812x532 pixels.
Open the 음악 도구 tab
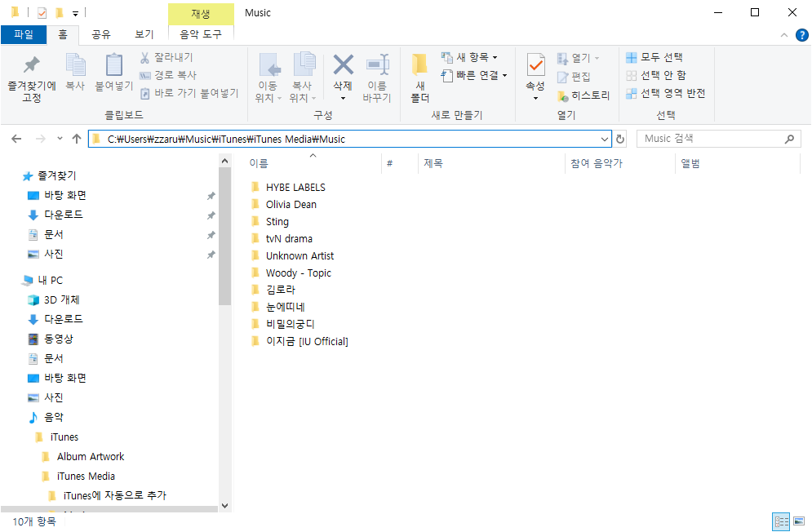[x=201, y=34]
